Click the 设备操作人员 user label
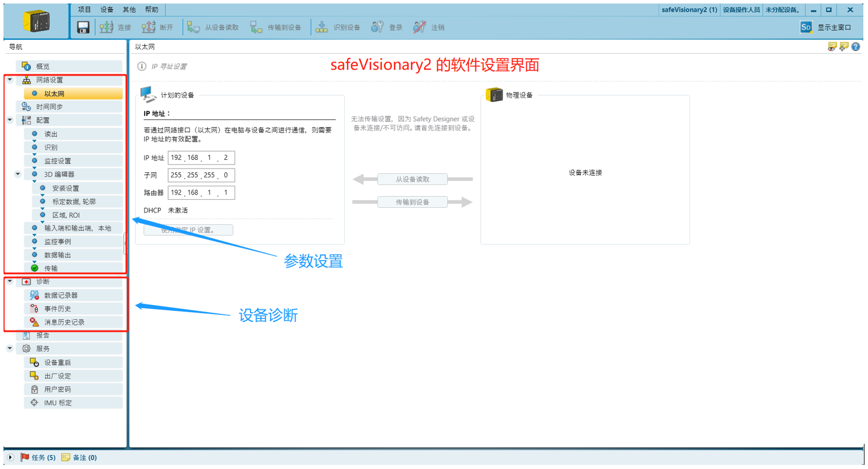 pyautogui.click(x=741, y=10)
